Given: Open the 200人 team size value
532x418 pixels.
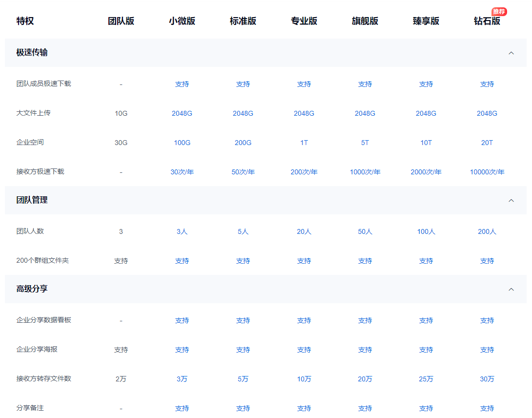Looking at the screenshot, I should (487, 231).
